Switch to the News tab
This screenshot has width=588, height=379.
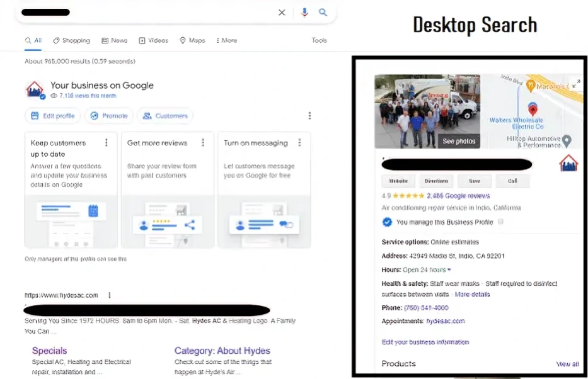point(115,40)
